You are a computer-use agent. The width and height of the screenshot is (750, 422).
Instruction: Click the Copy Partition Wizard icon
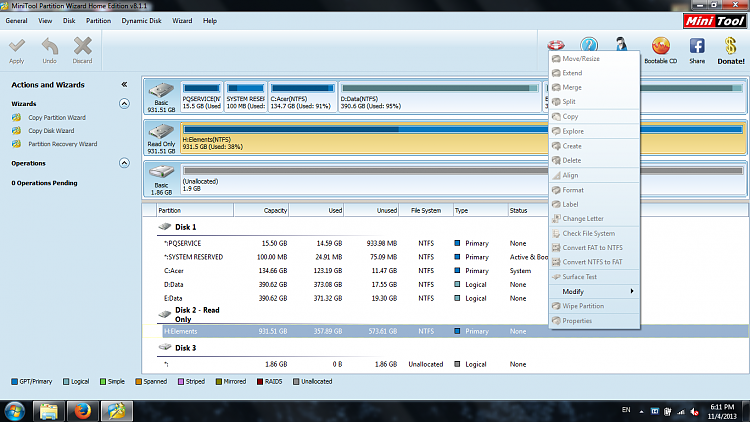(x=17, y=117)
